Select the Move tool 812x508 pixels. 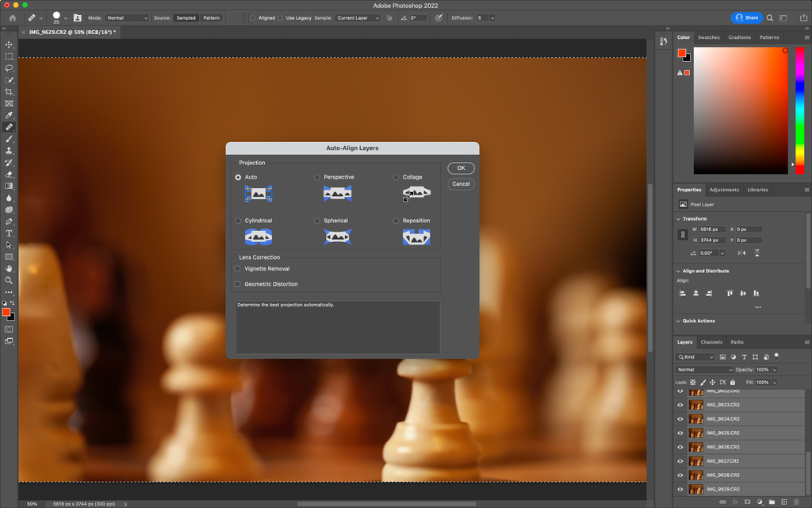tap(10, 45)
